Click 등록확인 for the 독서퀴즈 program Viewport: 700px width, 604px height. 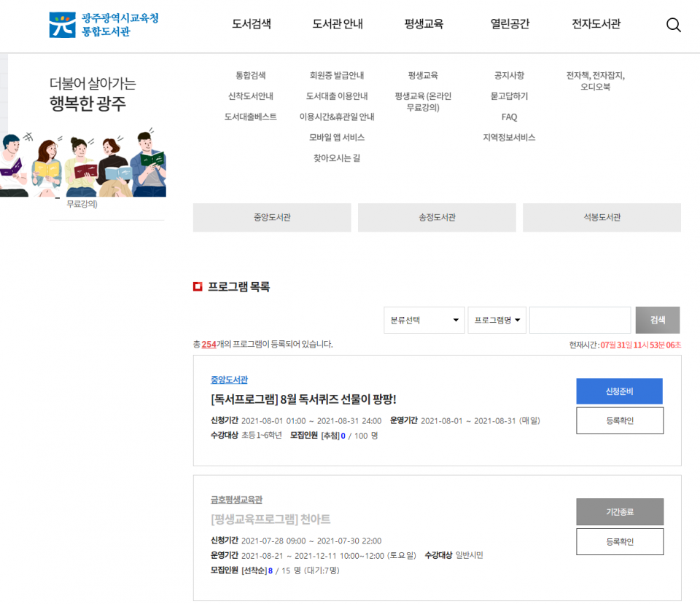coord(619,420)
